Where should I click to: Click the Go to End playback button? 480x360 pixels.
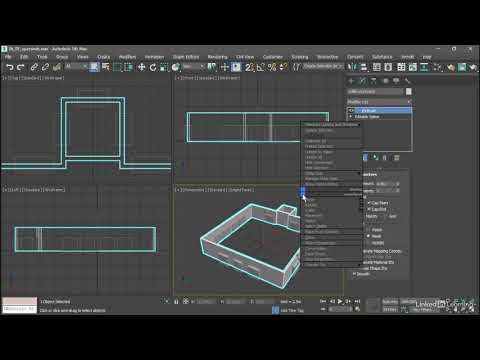pyautogui.click(x=357, y=301)
